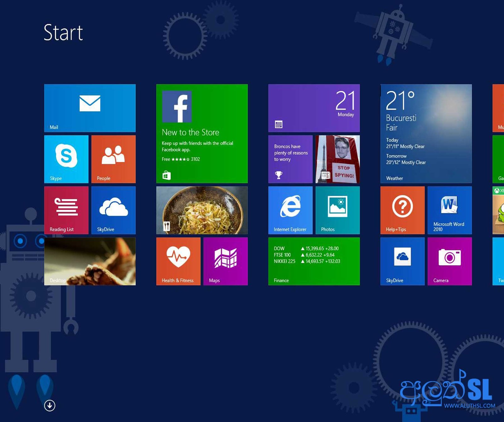The image size is (504, 422).
Task: Open the Facebook Store promotion tile
Action: (x=202, y=134)
